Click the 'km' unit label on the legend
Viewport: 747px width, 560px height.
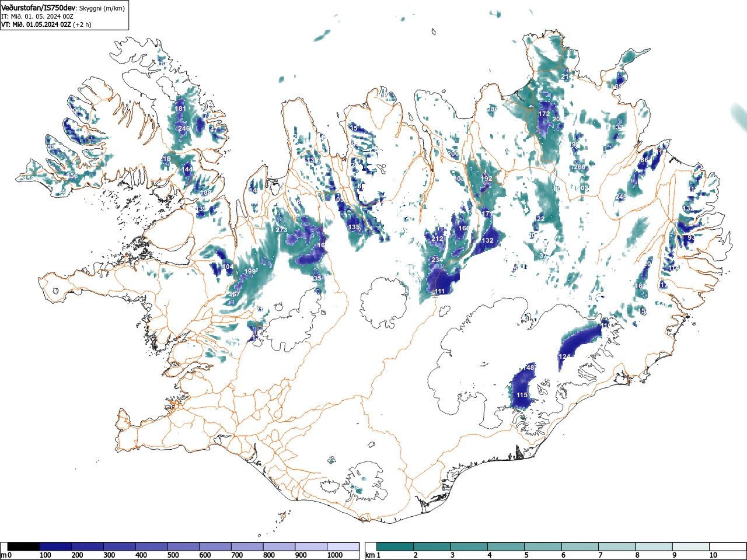pyautogui.click(x=370, y=555)
